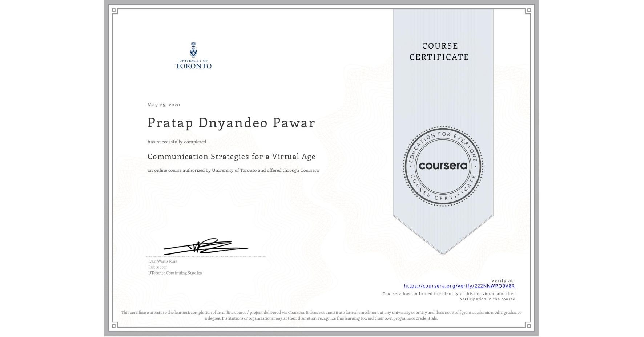Image resolution: width=644 pixels, height=337 pixels.
Task: Click the Coursera identity confirmation statement
Action: [x=449, y=296]
